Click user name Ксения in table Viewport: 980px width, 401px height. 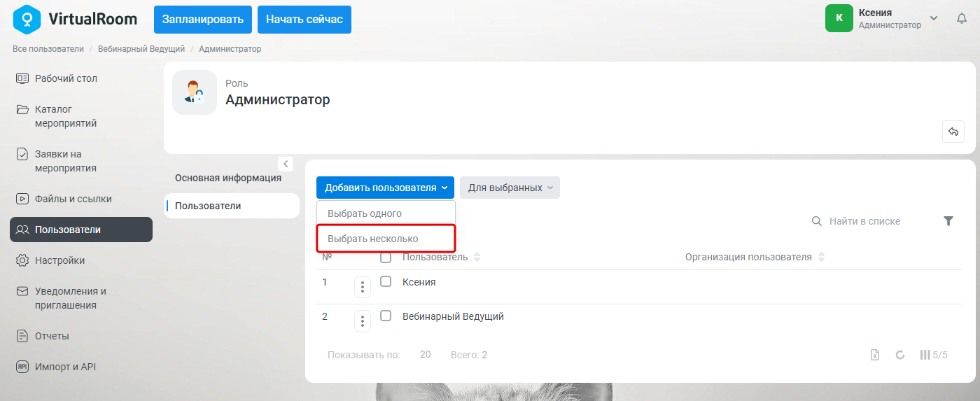pos(419,282)
